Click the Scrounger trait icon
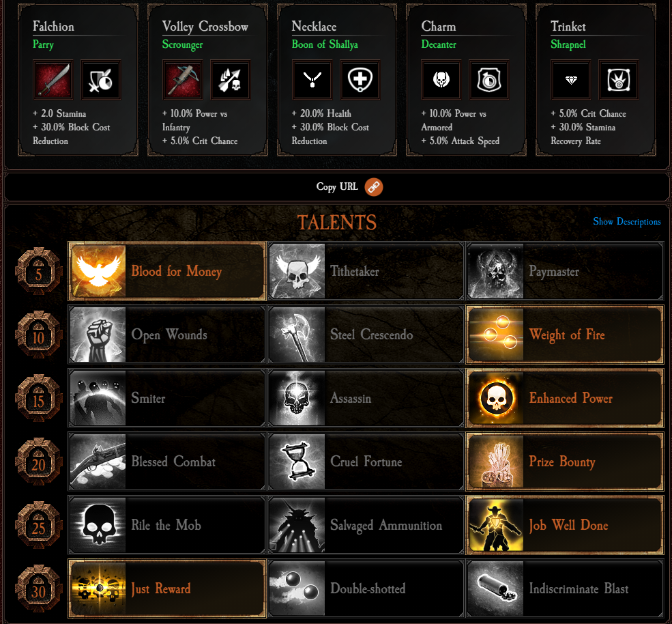Image resolution: width=672 pixels, height=624 pixels. coord(230,80)
